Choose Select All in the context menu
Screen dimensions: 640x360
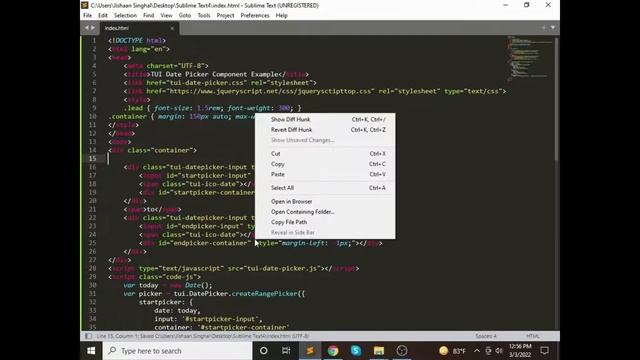point(325,188)
